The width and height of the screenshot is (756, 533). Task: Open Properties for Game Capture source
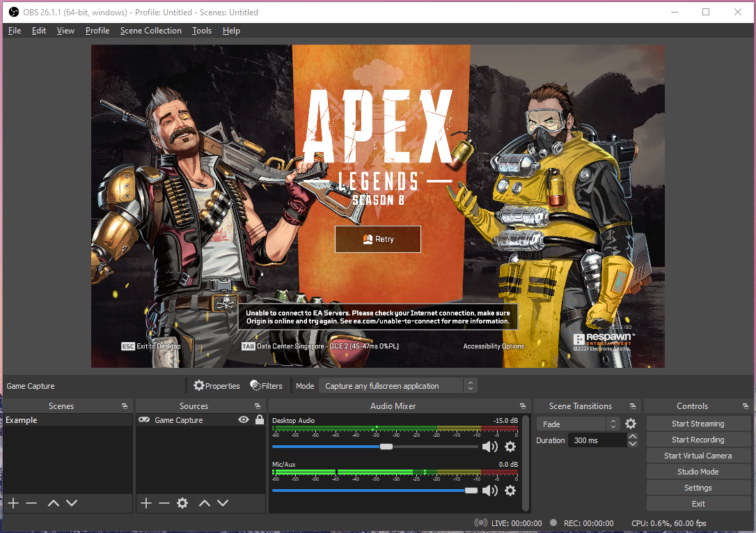pos(216,386)
